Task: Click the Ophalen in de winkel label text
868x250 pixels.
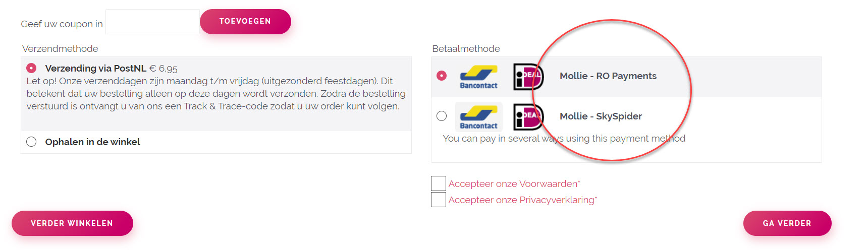Action: point(92,142)
